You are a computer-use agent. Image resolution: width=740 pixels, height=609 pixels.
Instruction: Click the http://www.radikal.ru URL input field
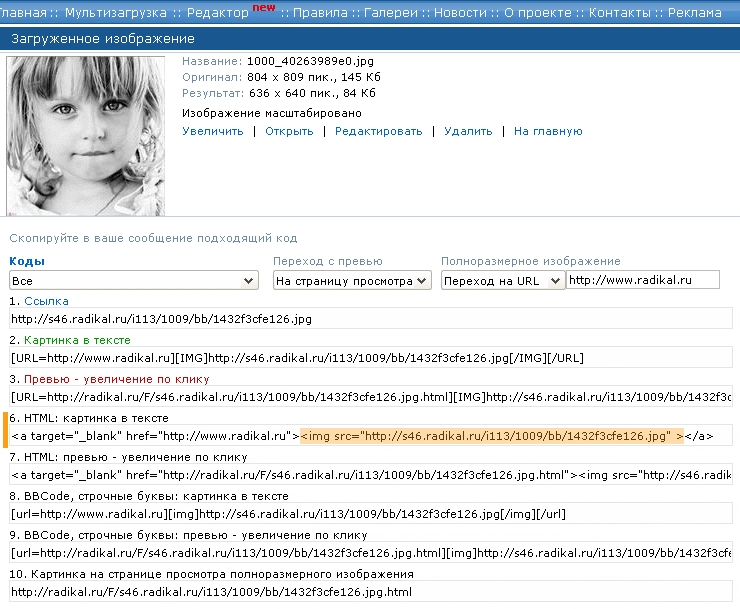pyautogui.click(x=642, y=281)
